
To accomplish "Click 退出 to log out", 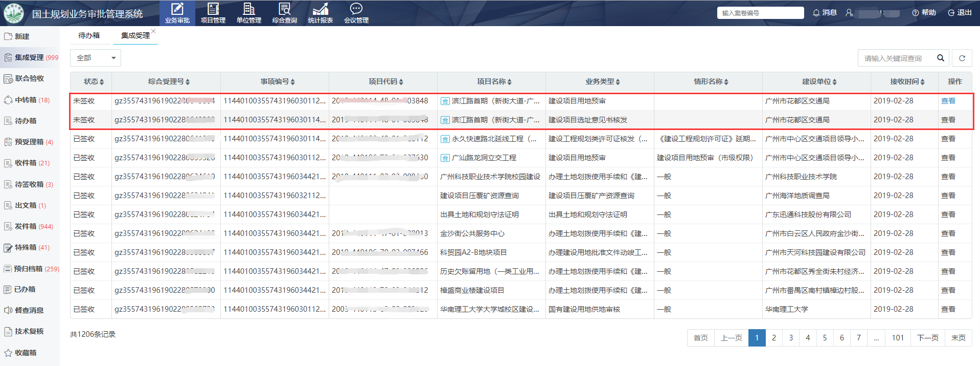I will pos(960,13).
